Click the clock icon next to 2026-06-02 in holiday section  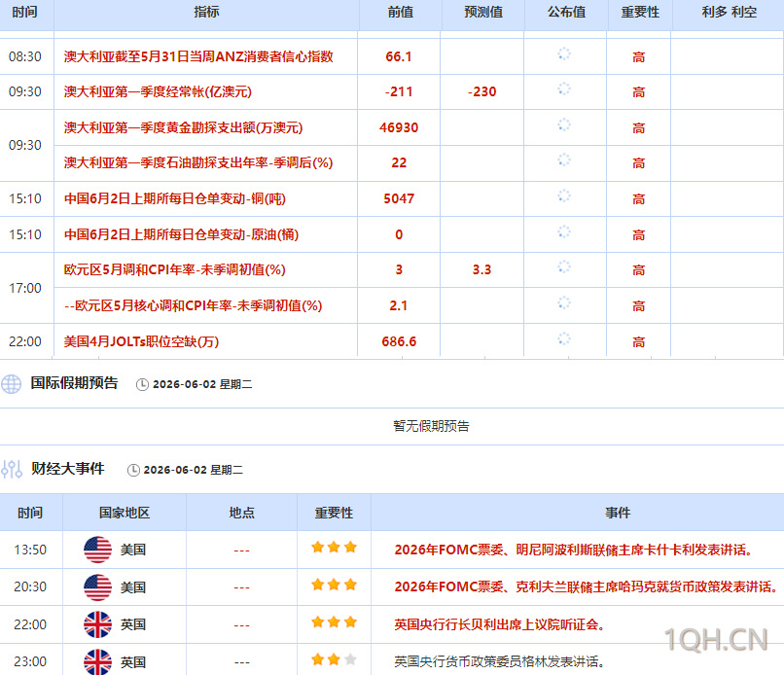tap(142, 384)
